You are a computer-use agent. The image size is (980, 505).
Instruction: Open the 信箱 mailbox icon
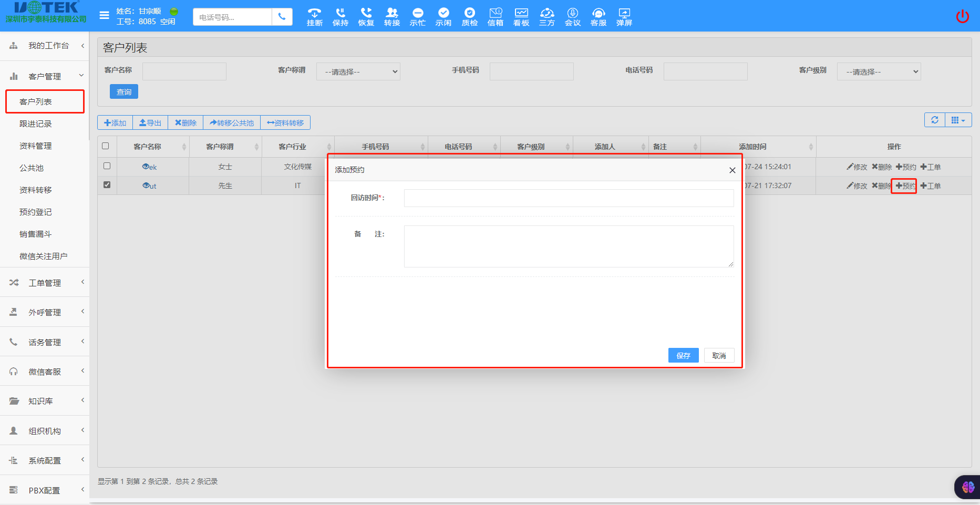495,17
